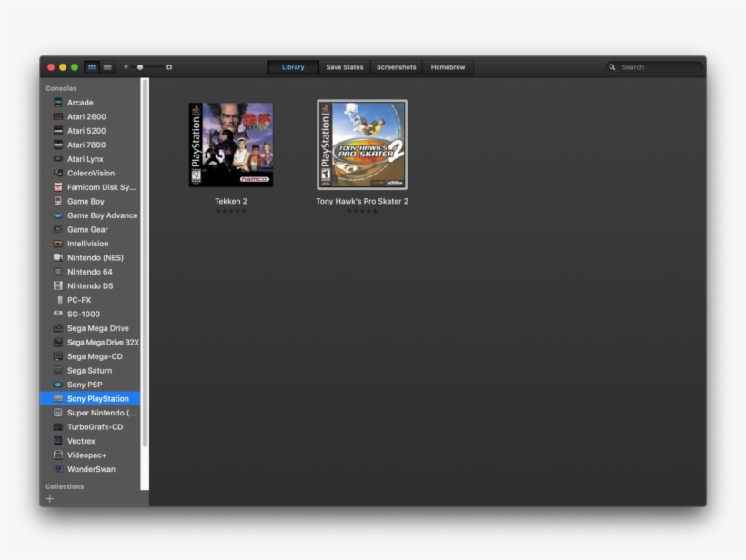Adjust the cover size slider knob

[140, 67]
